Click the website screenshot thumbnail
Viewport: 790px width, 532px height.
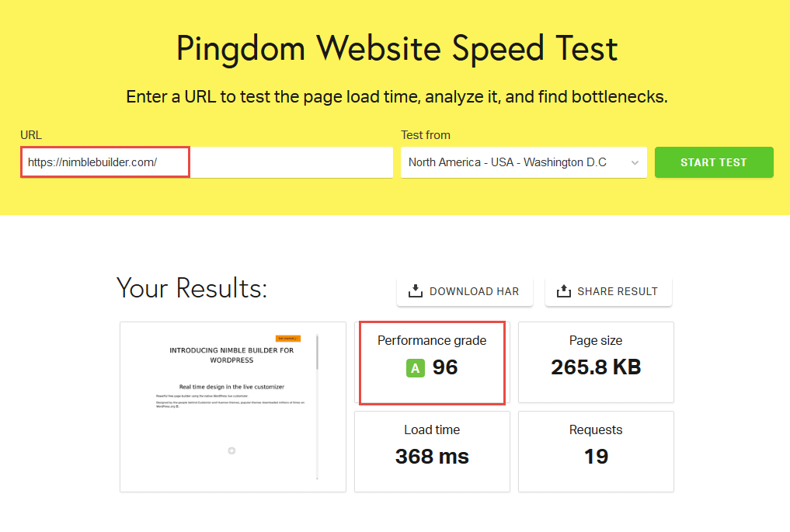[232, 406]
